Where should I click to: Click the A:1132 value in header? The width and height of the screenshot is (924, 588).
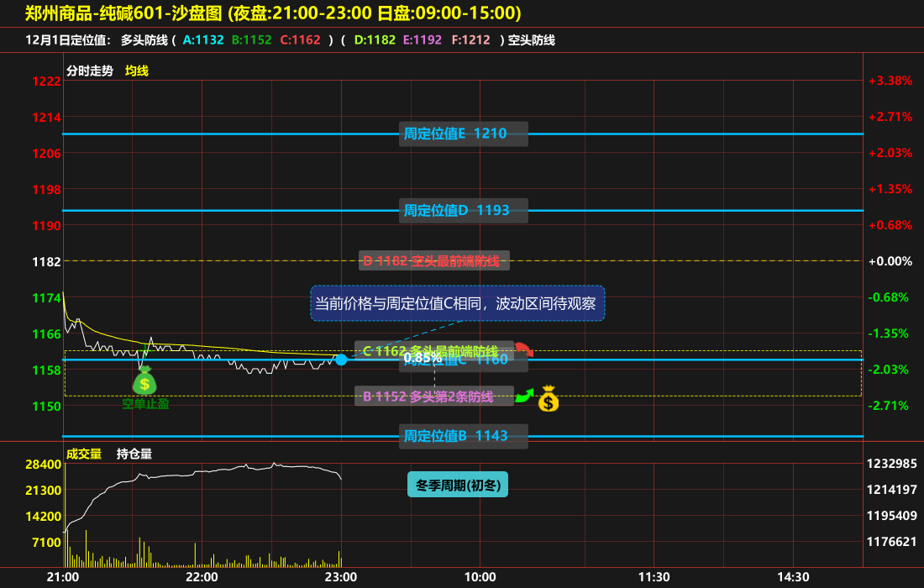coord(203,39)
